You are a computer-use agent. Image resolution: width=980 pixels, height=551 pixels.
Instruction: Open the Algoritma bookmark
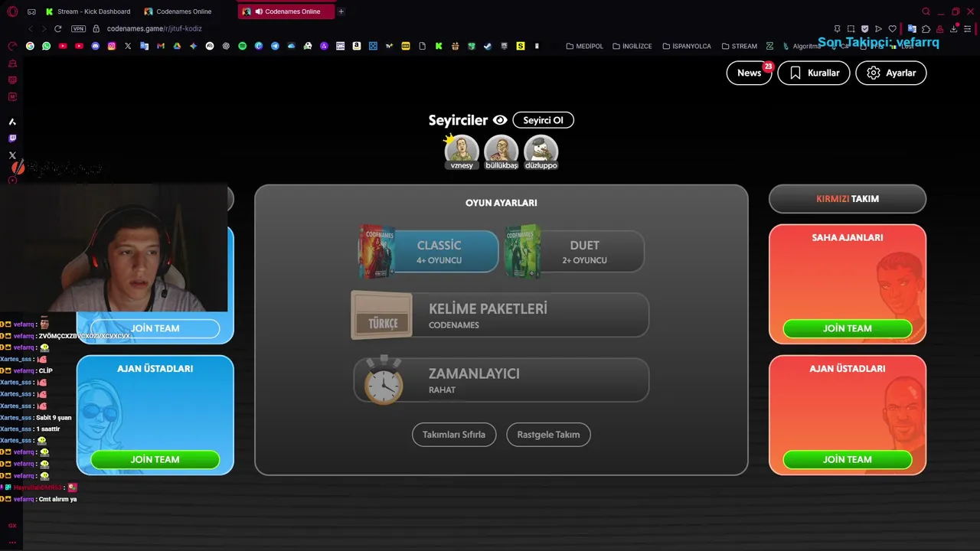click(x=802, y=46)
